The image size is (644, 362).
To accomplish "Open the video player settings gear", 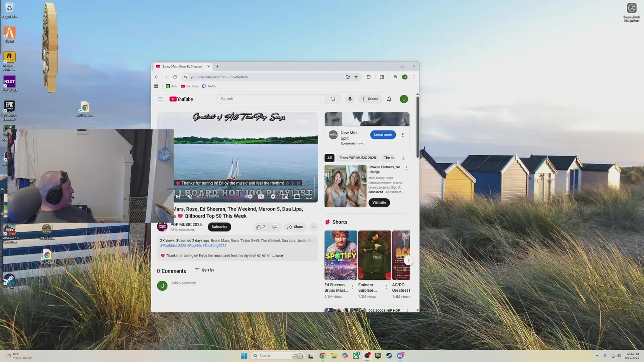I will tap(273, 196).
